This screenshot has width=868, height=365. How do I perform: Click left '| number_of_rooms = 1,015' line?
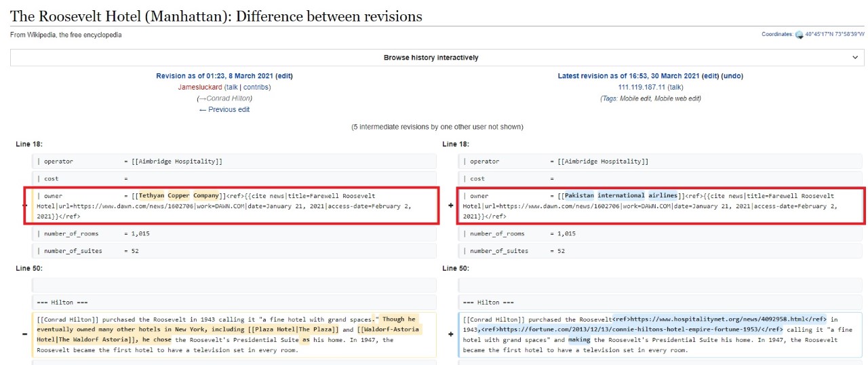point(234,233)
